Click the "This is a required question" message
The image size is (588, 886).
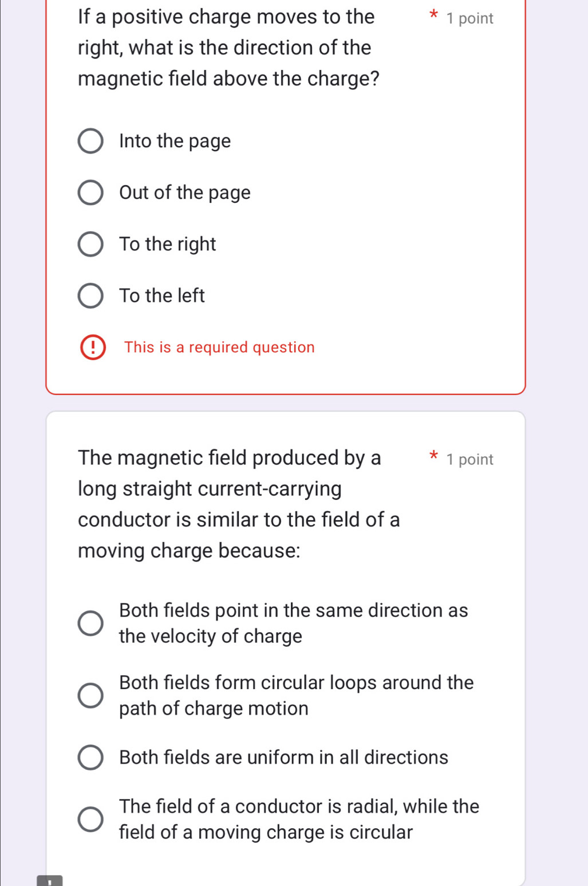(219, 348)
